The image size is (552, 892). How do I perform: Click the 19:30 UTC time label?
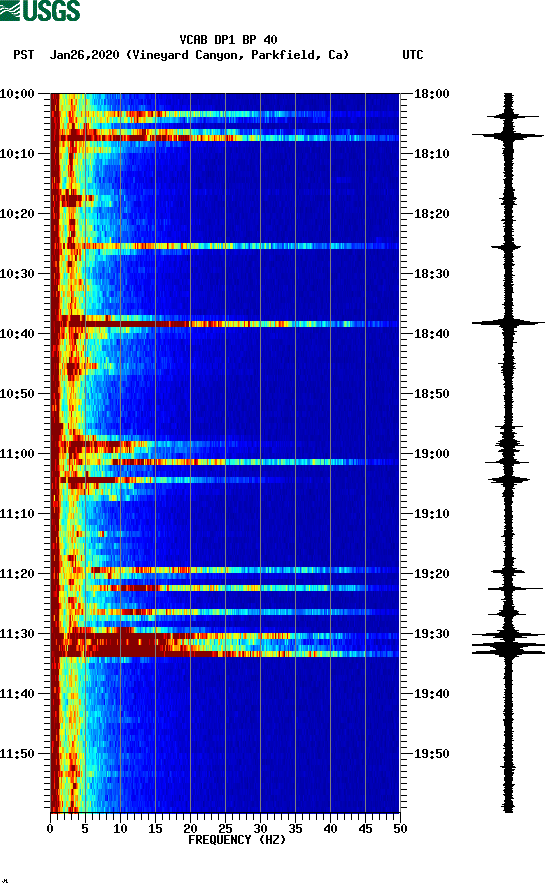pyautogui.click(x=431, y=634)
